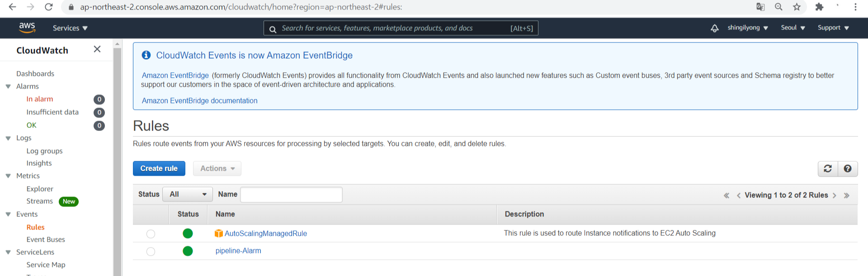Click the AWS logo home icon
Viewport: 868px width, 276px height.
click(x=27, y=28)
